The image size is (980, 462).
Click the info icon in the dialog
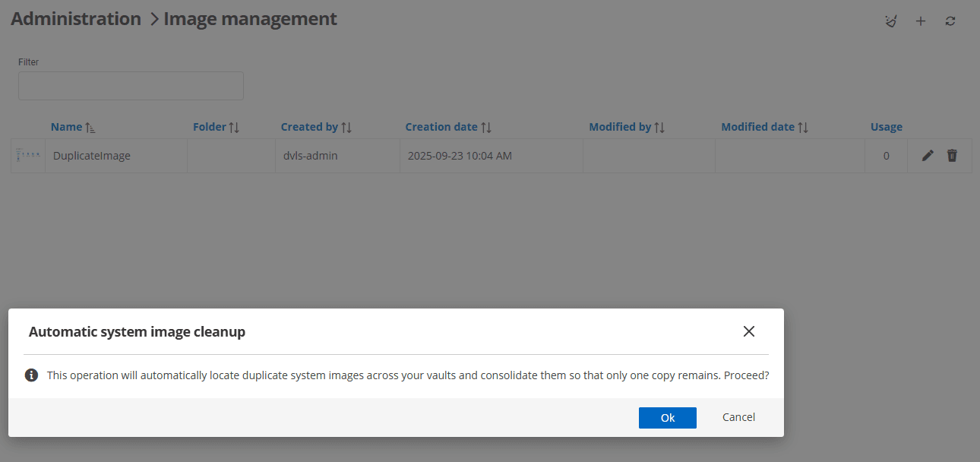pyautogui.click(x=31, y=375)
